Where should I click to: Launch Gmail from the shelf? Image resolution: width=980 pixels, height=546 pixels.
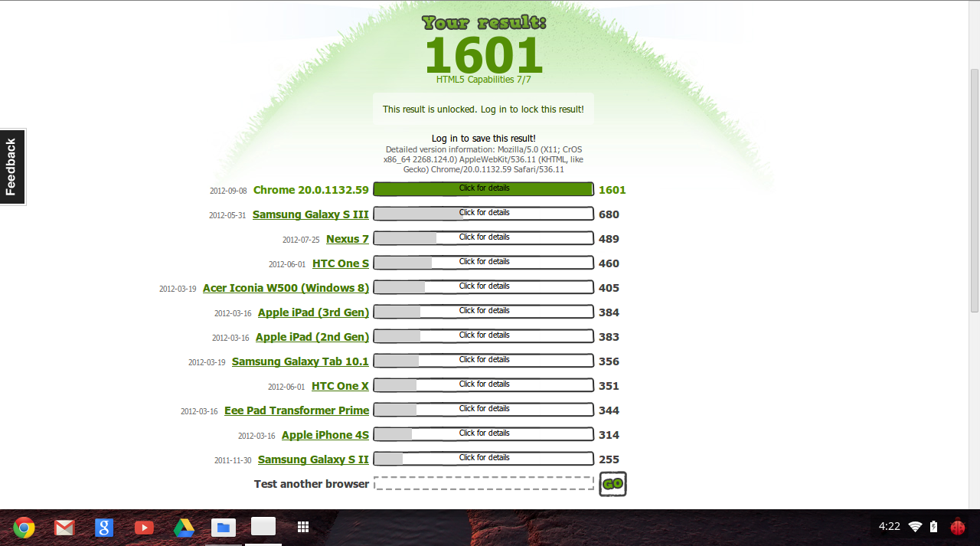[64, 527]
